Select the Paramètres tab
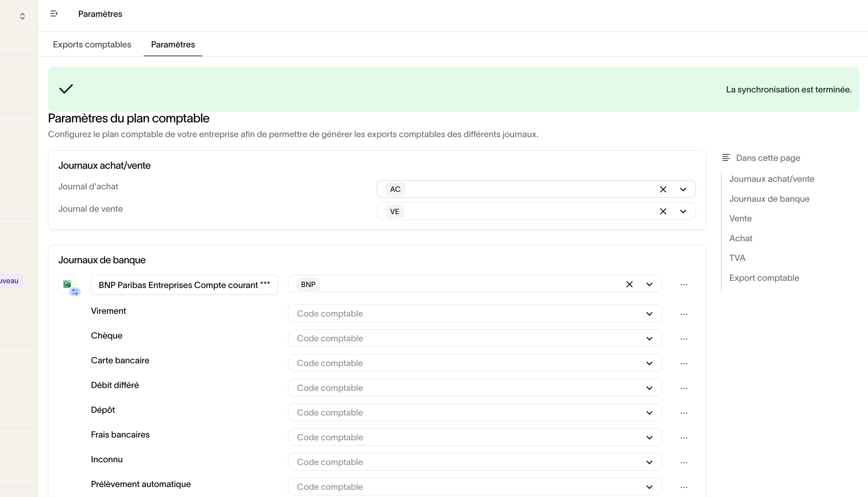Screen dimensions: 868x497 [x=173, y=45]
